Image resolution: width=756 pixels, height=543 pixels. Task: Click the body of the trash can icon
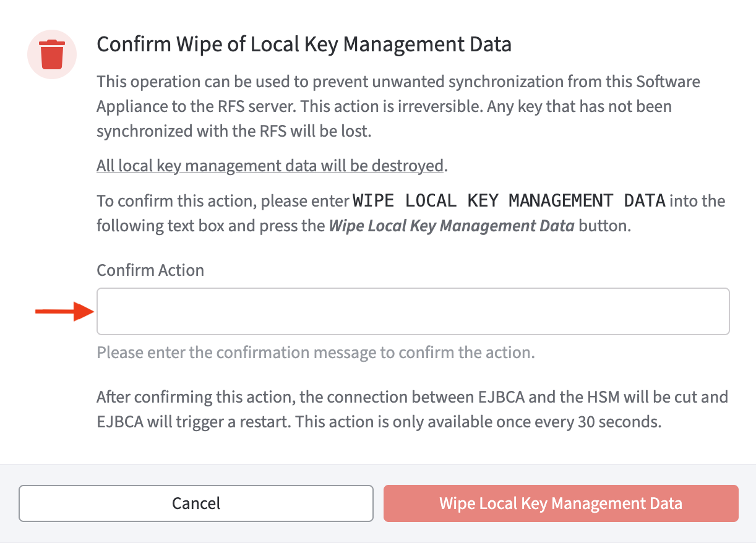click(x=52, y=59)
